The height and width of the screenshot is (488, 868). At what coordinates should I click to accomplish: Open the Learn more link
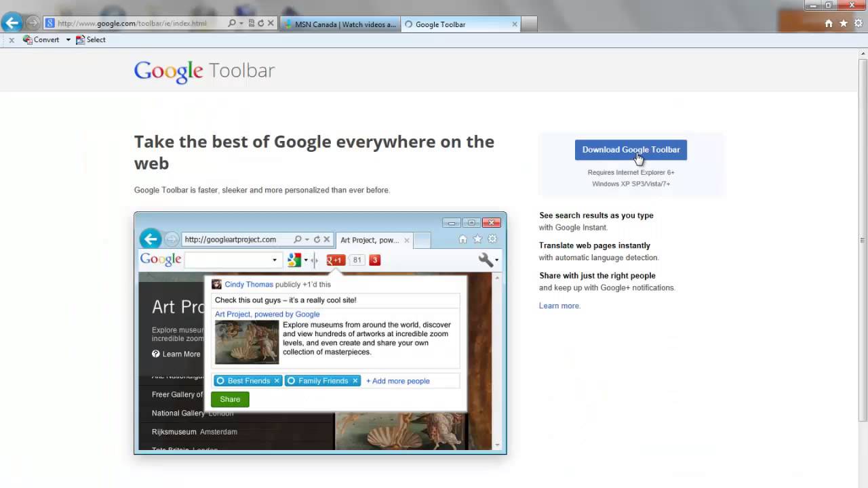(559, 306)
